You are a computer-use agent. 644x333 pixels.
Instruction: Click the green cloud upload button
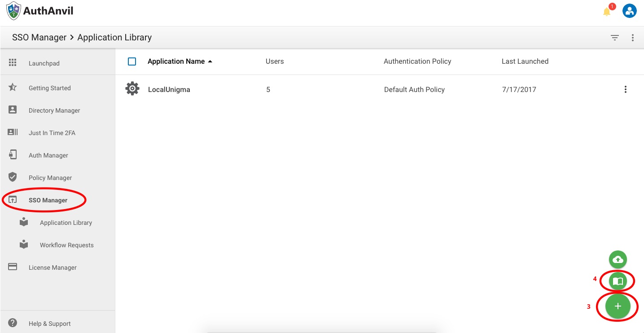pyautogui.click(x=618, y=259)
